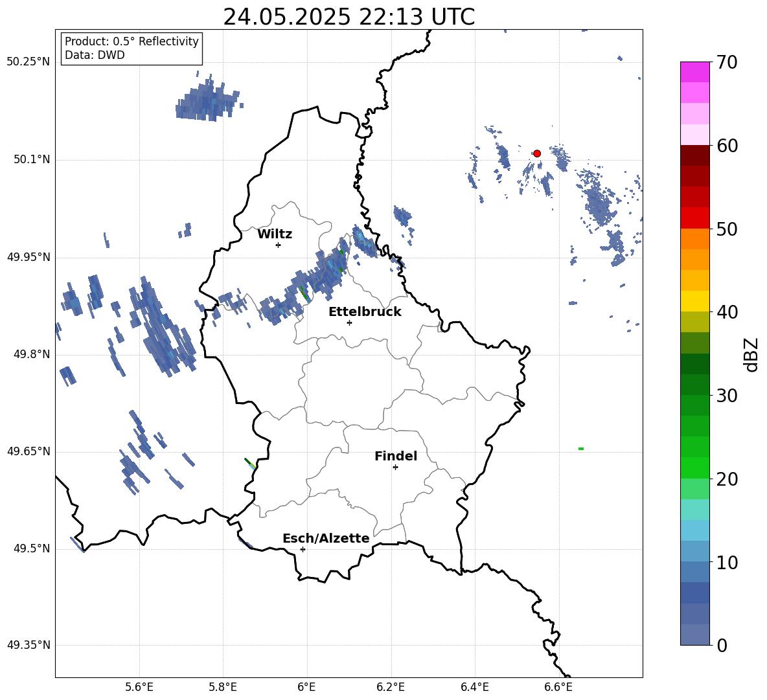Screen dimensions: 767x700
Task: Click the colorbar tick label 30
Action: point(727,396)
